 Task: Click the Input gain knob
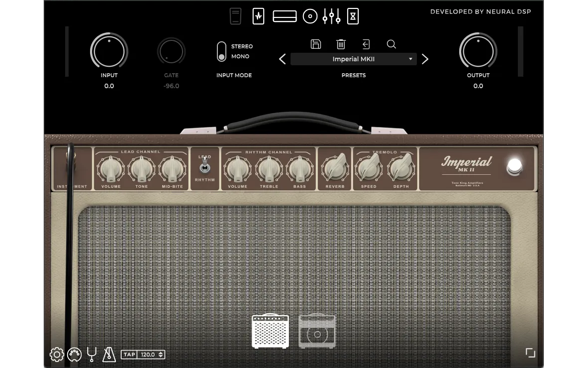[109, 52]
